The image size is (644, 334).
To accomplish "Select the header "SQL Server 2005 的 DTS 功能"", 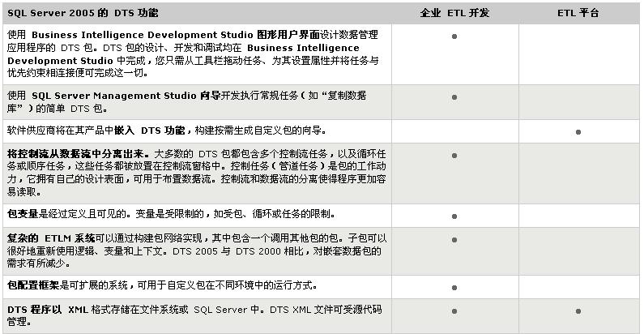I will [x=83, y=13].
